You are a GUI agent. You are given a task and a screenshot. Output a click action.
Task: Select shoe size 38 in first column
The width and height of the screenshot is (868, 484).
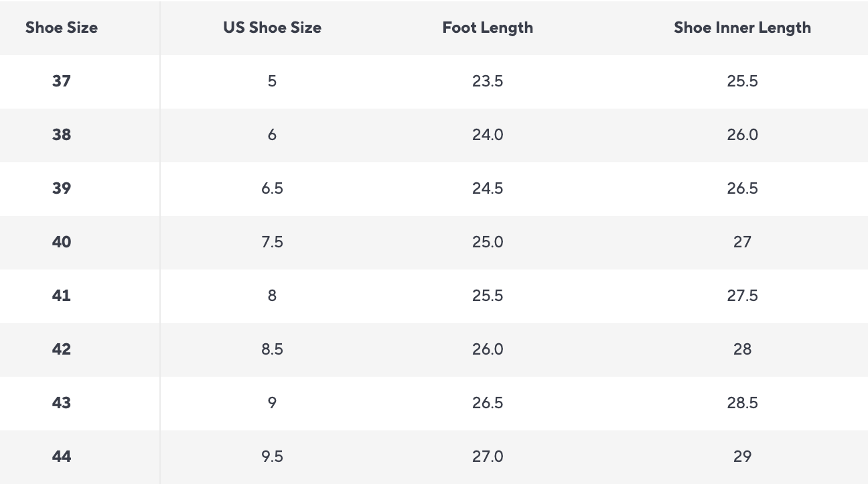(x=62, y=135)
